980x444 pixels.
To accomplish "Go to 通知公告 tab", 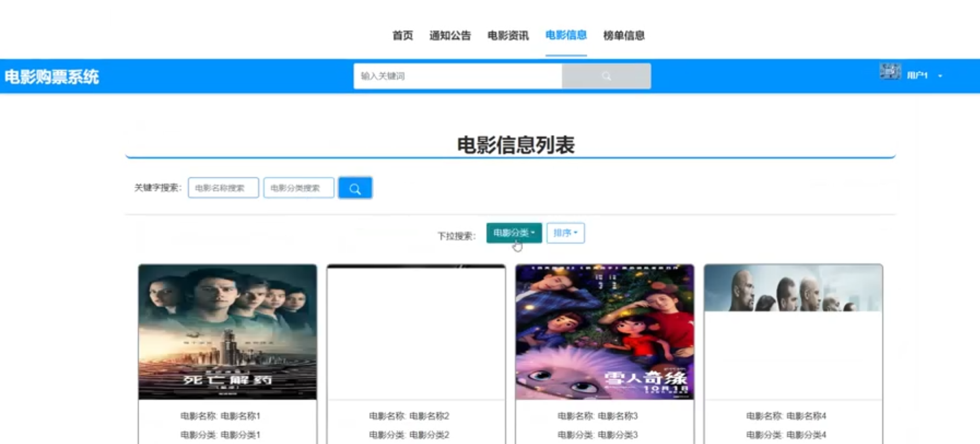I will [x=450, y=36].
